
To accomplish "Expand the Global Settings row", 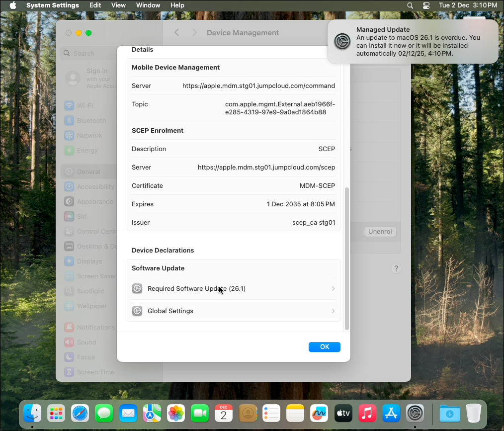I will [234, 311].
